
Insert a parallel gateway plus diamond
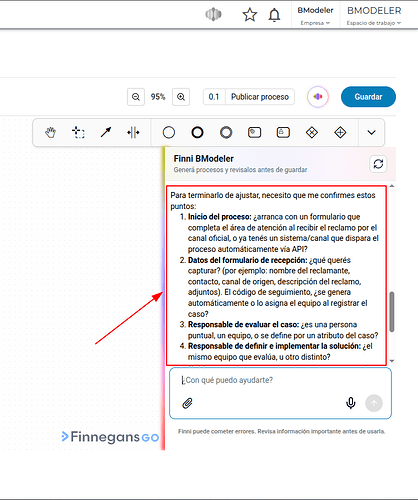pos(340,133)
